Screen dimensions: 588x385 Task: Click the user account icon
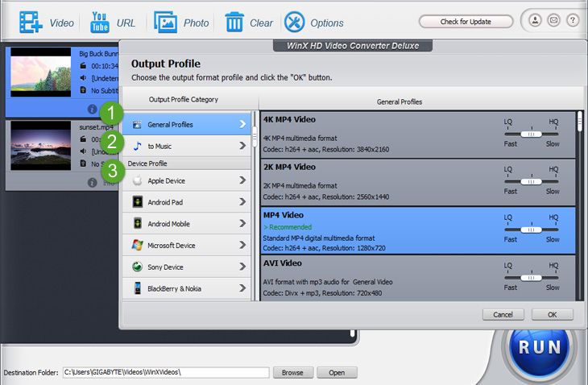coord(536,21)
